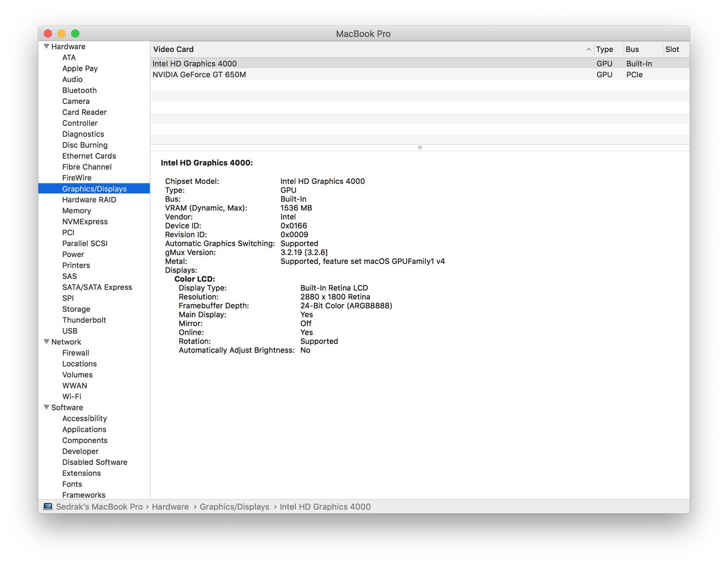This screenshot has height=564, width=728.
Task: Select Controller in the sidebar
Action: [80, 123]
